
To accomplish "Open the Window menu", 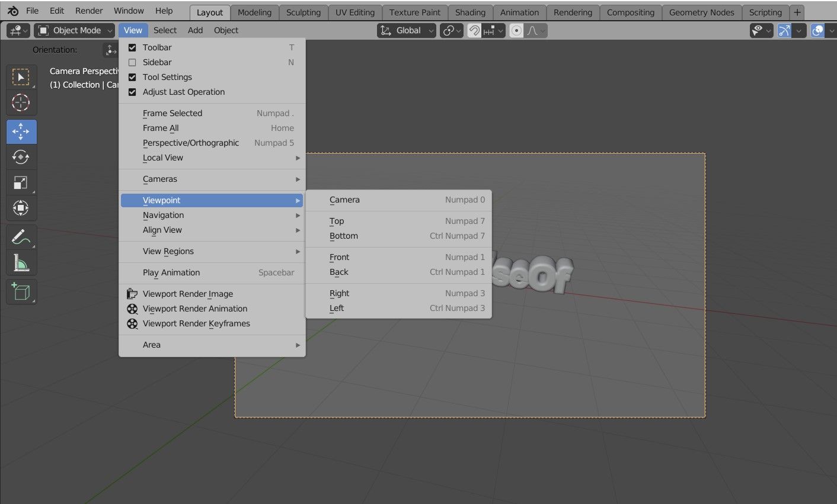I will coord(129,11).
